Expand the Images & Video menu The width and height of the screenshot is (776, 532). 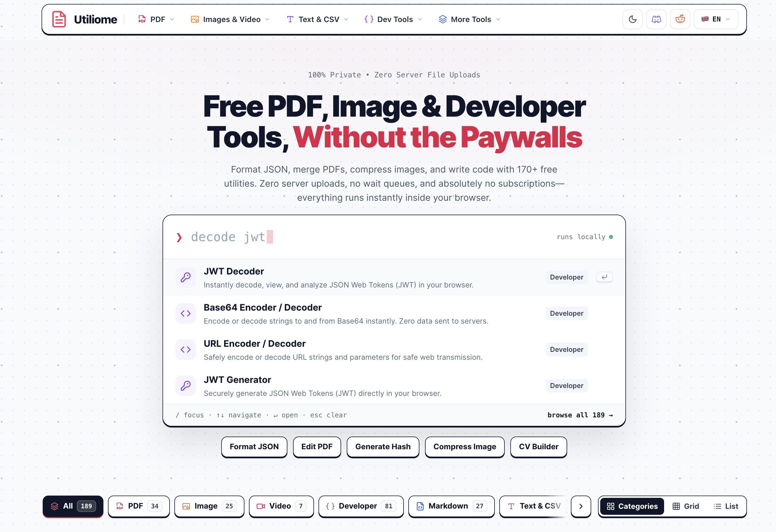click(x=230, y=19)
